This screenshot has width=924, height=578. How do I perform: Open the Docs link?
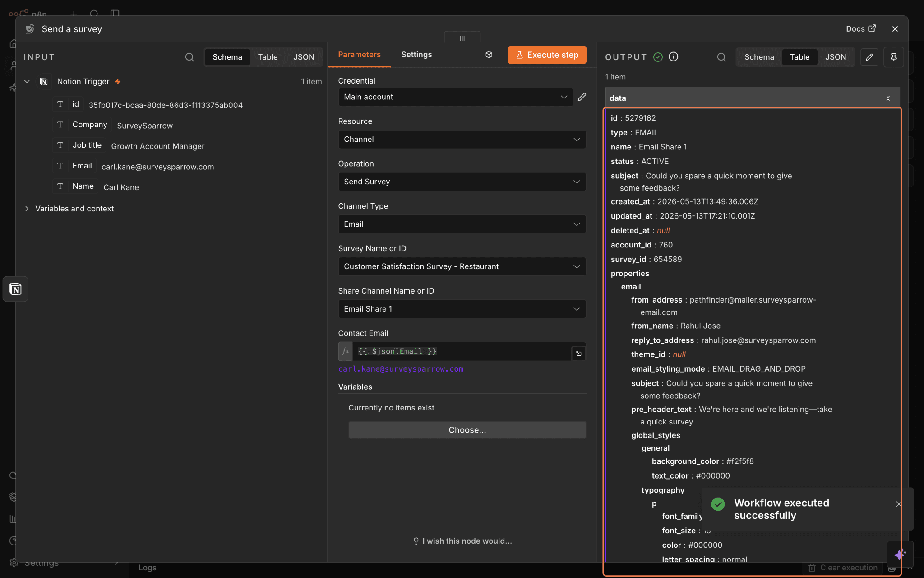(x=861, y=29)
